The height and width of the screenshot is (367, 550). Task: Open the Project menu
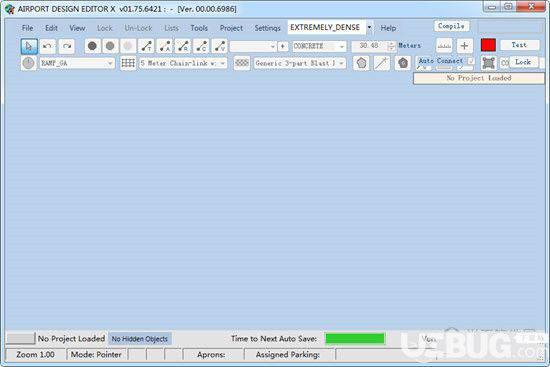pyautogui.click(x=231, y=28)
